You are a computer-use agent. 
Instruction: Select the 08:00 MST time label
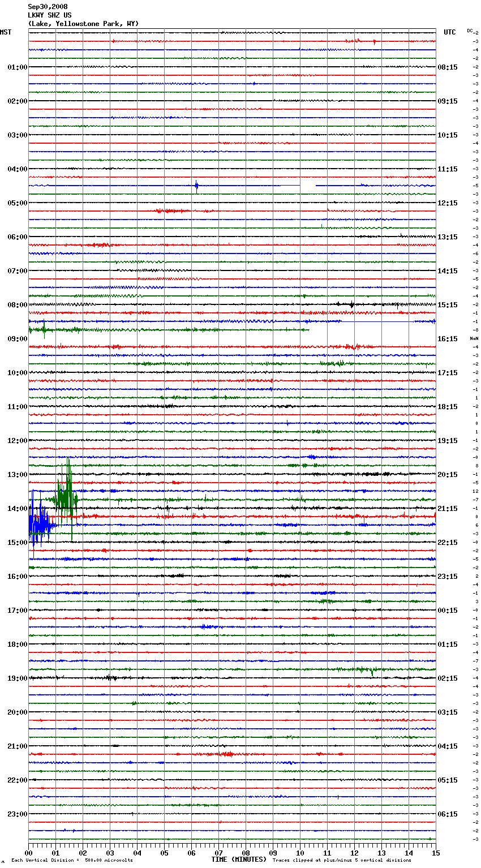tap(18, 305)
